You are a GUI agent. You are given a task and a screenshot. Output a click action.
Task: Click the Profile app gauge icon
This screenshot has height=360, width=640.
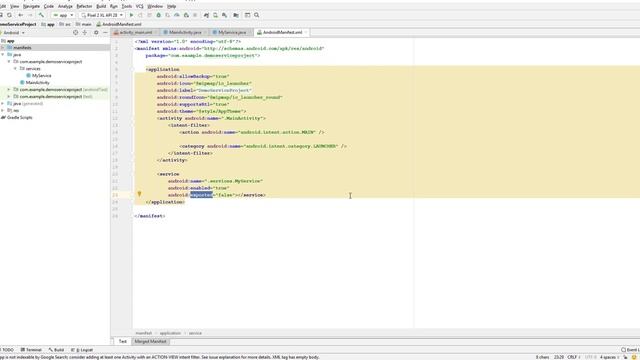click(177, 15)
